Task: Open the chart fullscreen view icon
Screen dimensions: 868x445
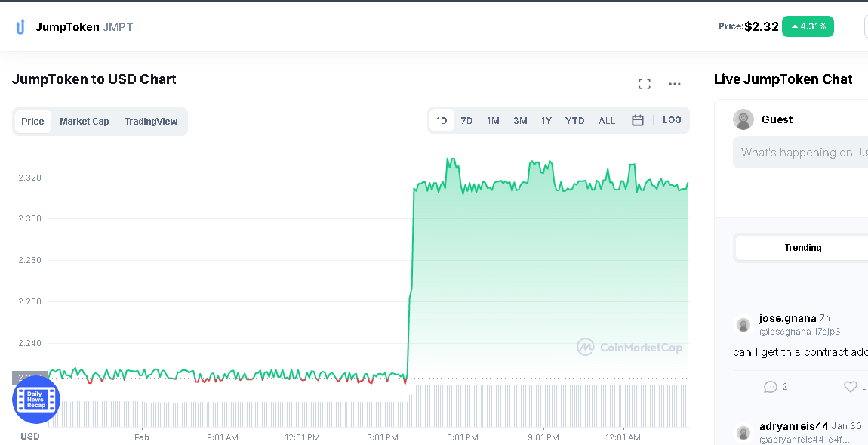Action: point(645,84)
